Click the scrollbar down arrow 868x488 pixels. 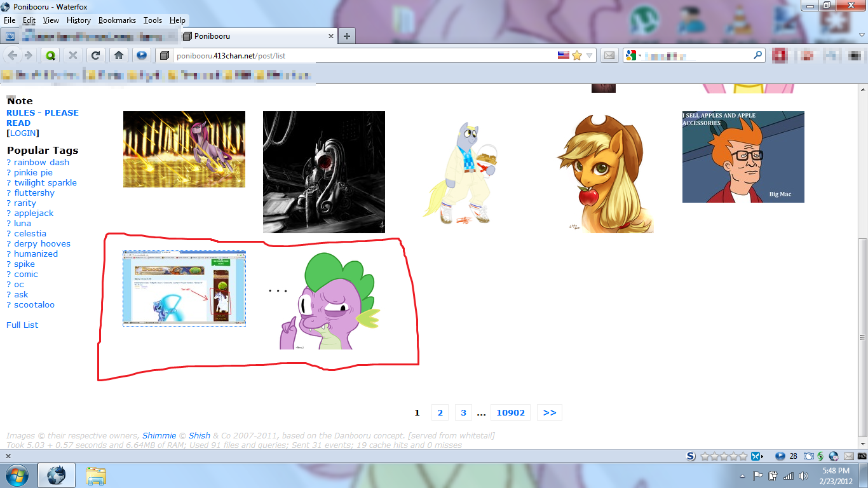[x=862, y=445]
